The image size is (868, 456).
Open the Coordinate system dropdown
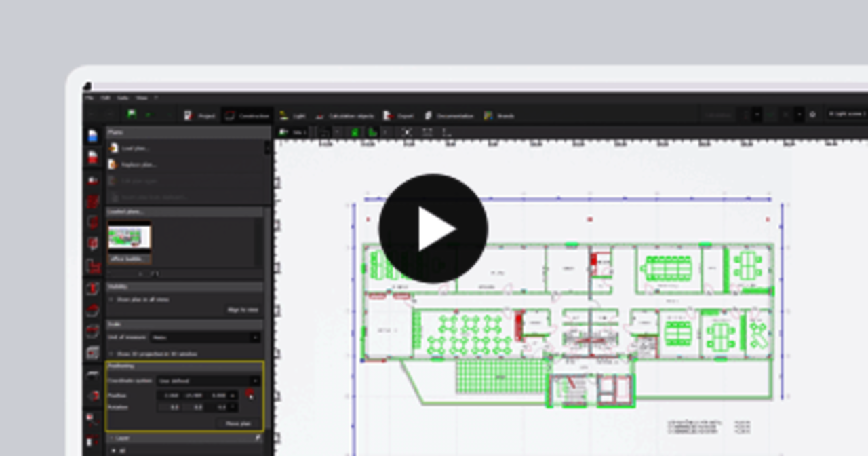[208, 381]
